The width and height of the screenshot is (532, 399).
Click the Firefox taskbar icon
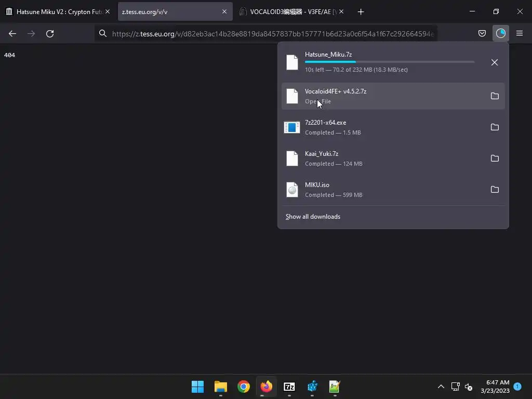(x=267, y=387)
